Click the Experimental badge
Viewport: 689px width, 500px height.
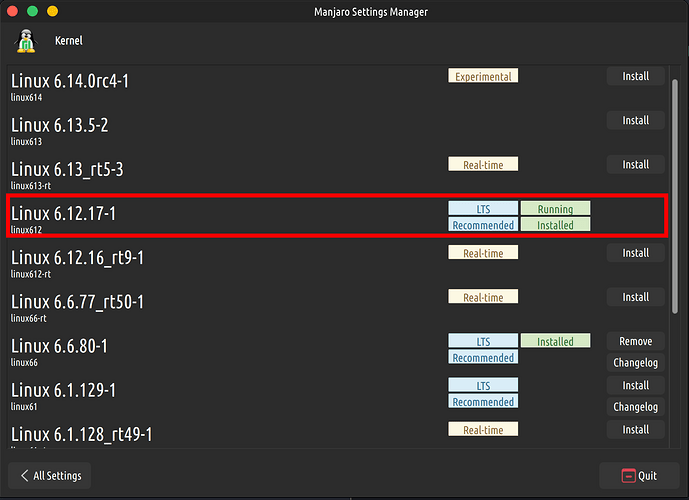(483, 76)
